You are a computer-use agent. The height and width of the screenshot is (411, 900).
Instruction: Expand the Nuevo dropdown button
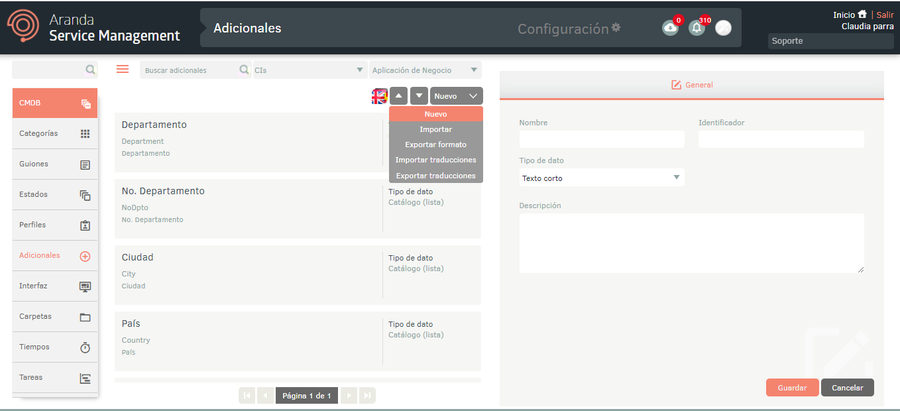(456, 96)
